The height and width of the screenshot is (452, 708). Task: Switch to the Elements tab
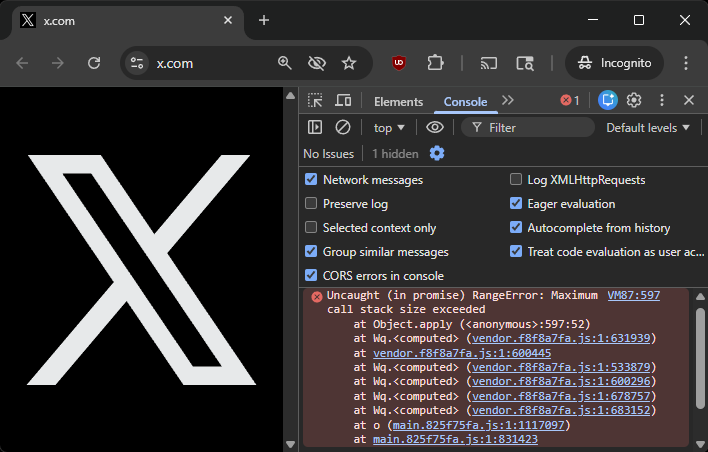pos(398,102)
